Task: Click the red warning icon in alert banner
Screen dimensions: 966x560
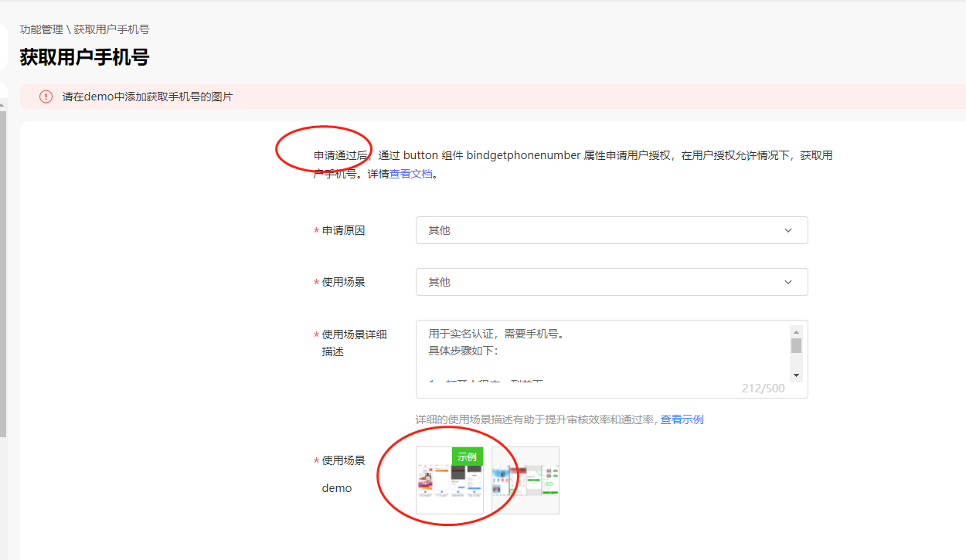Action: tap(46, 97)
